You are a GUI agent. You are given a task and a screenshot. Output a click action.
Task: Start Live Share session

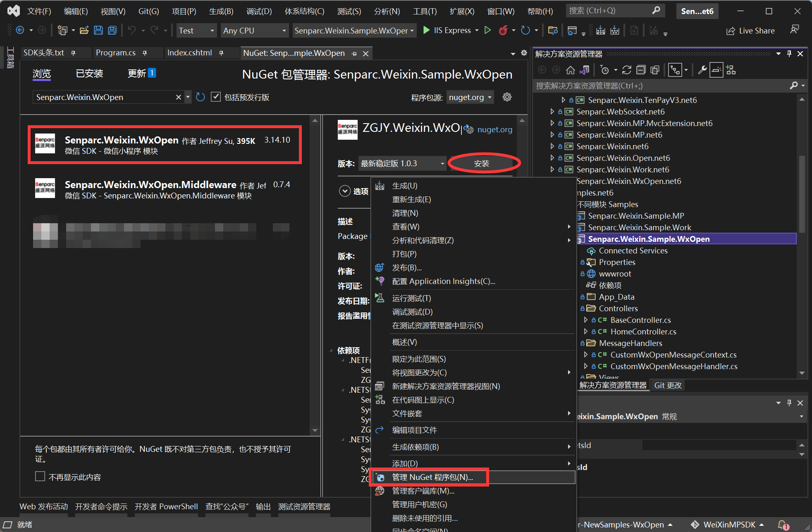(750, 30)
